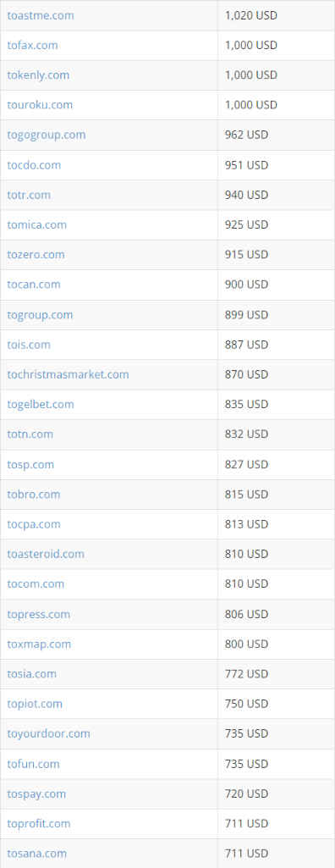Open toyourdoor.com domain link
The image size is (335, 868).
49,734
